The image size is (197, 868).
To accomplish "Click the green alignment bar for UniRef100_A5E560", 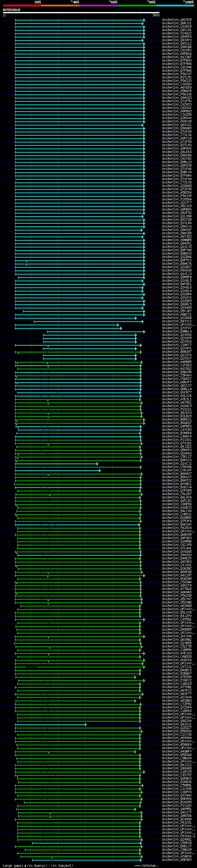I will click(x=87, y=860).
